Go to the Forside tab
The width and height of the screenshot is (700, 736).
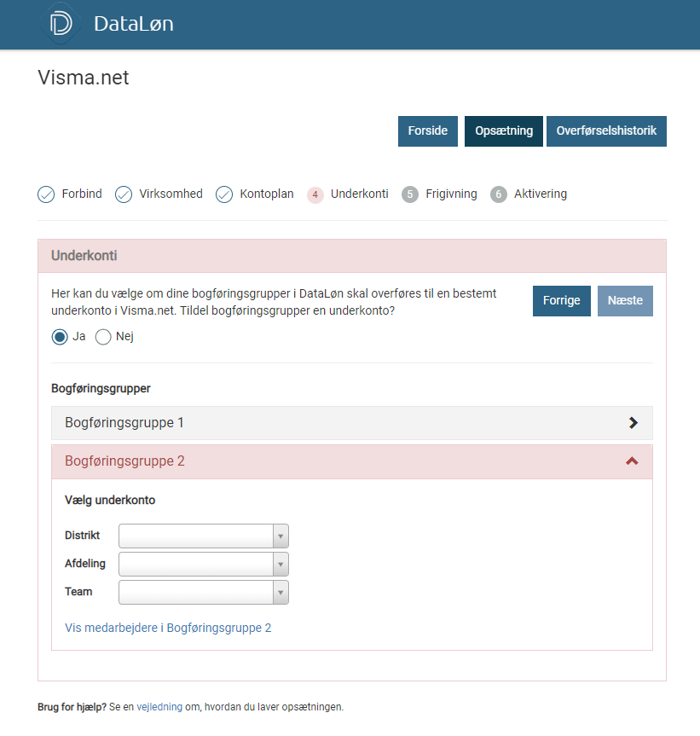pos(428,131)
